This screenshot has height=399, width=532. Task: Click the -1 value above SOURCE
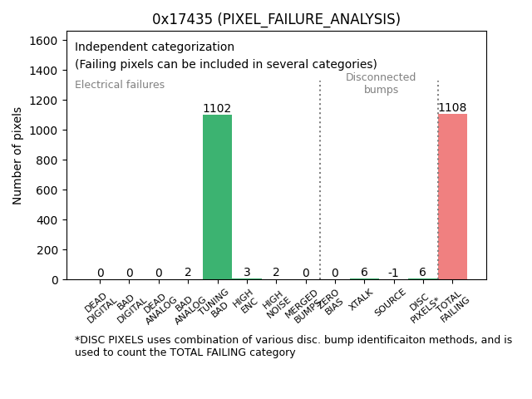pos(393,273)
